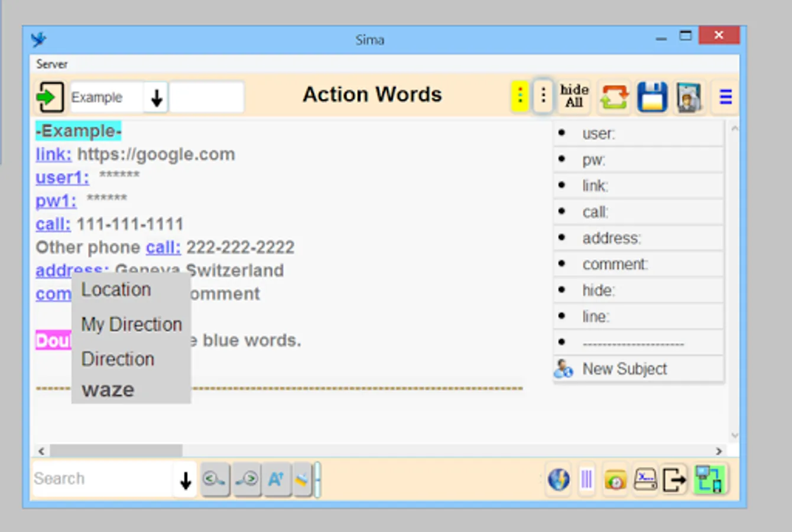The width and height of the screenshot is (792, 532).
Task: Click the logout exit arrow icon
Action: tap(674, 479)
